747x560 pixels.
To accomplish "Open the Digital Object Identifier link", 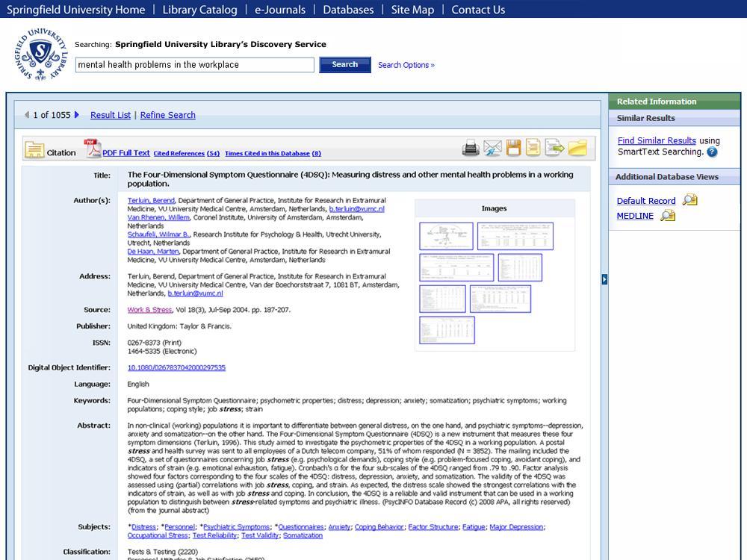I will click(176, 367).
